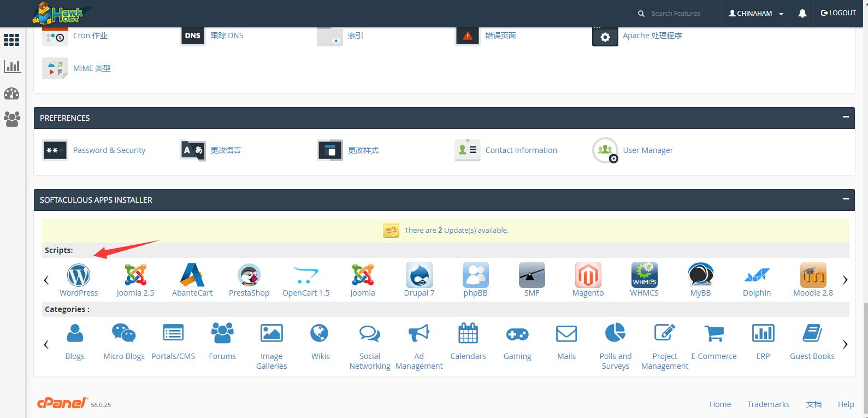Open the ERP category icon
This screenshot has width=868, height=418.
tap(763, 333)
